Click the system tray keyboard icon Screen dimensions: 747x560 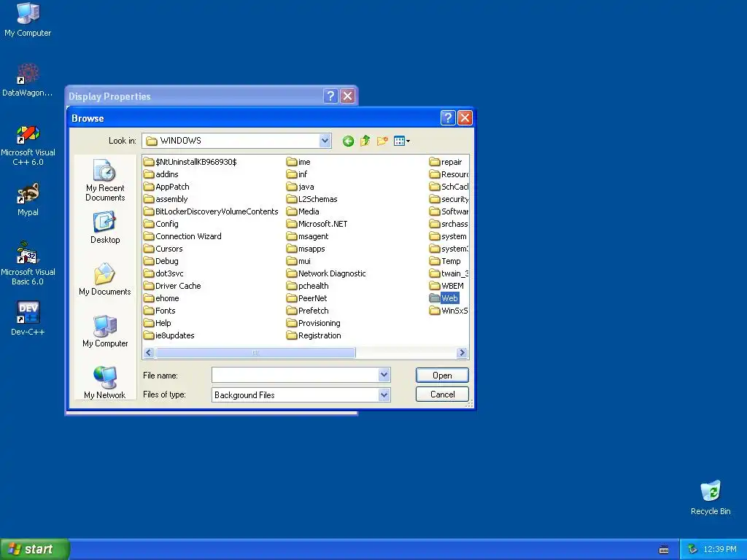tap(664, 550)
